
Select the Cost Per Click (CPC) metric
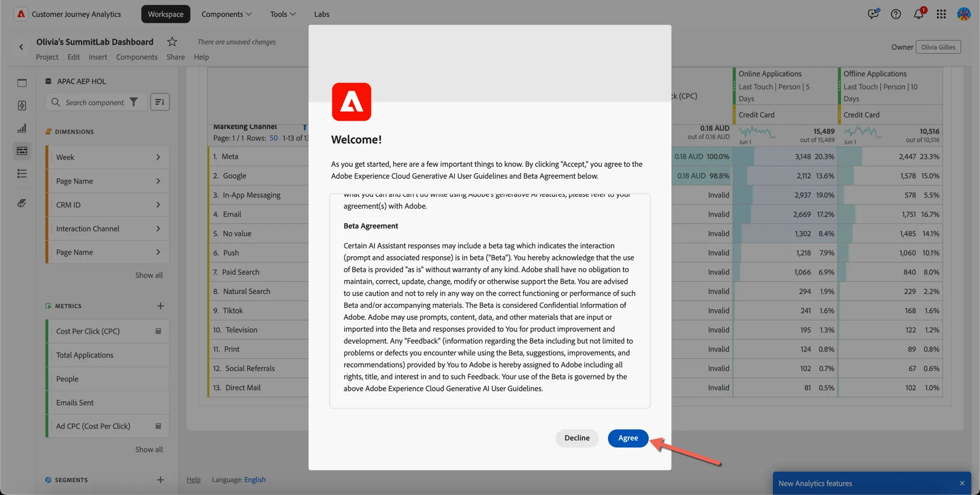point(108,331)
